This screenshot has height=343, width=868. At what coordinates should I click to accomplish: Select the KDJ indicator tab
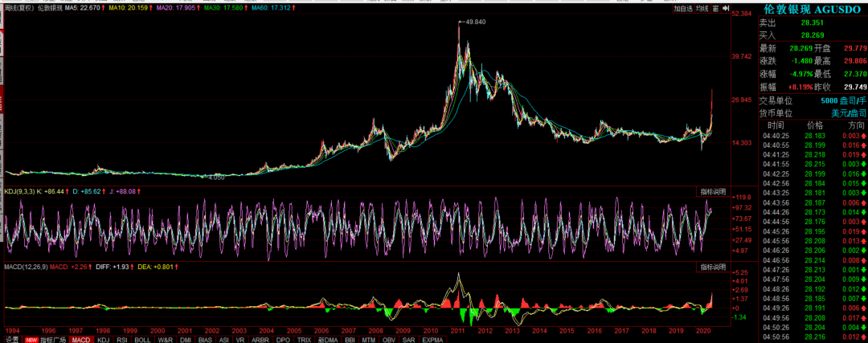103,339
